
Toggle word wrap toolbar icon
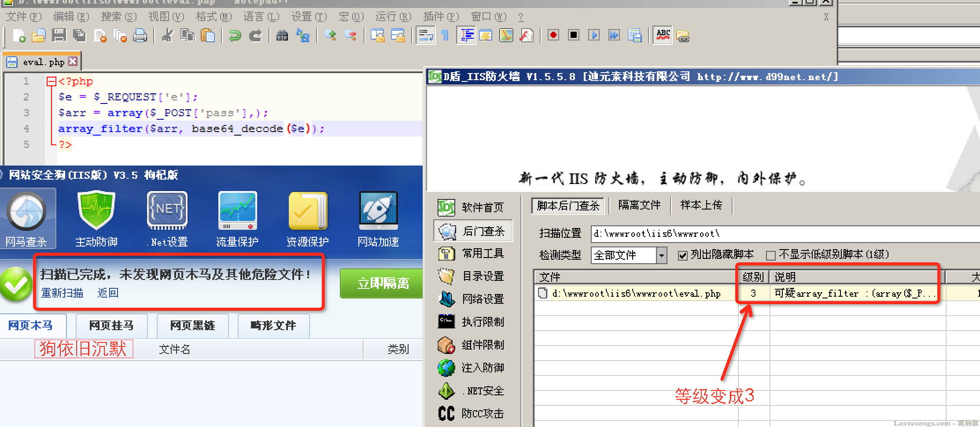point(425,35)
